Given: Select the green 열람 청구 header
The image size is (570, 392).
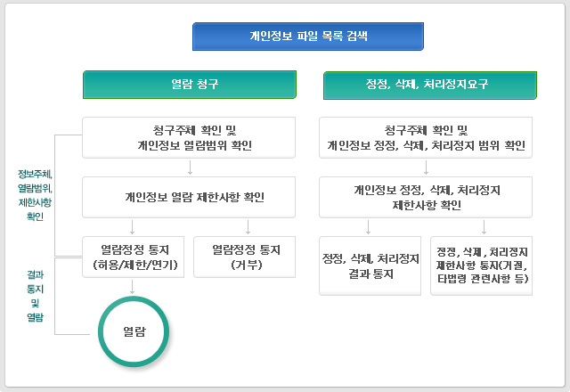Looking at the screenshot, I should click(190, 85).
